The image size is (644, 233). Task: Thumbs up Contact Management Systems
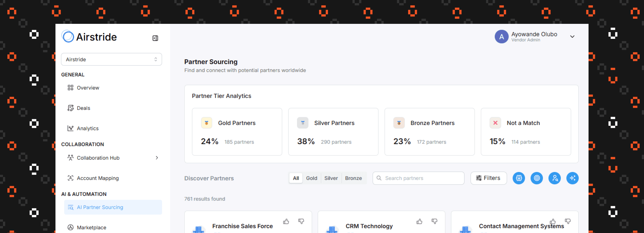coord(552,221)
